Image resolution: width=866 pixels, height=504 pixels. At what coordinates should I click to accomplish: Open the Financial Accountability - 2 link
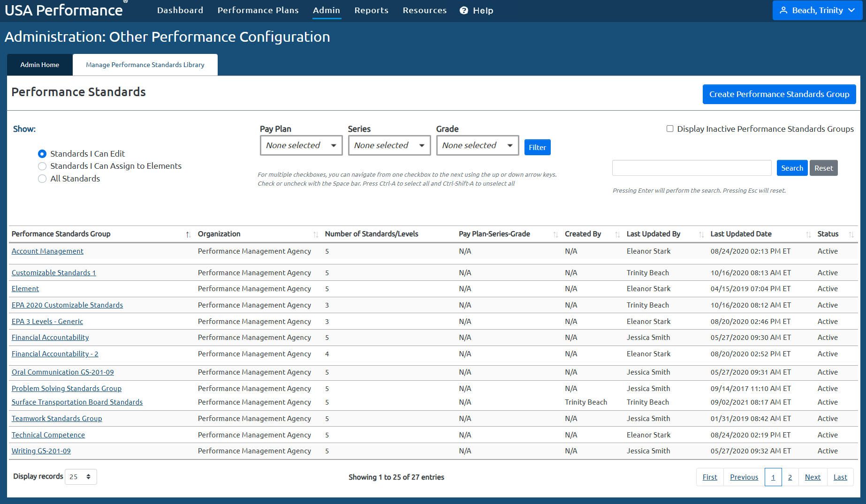pyautogui.click(x=55, y=354)
